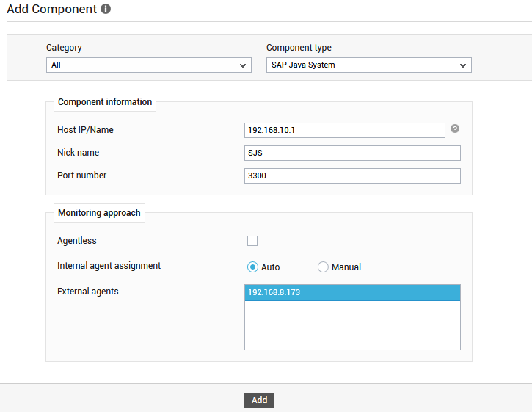Click the Port number field showing 3300
Screen dimensions: 532x412
click(x=352, y=176)
